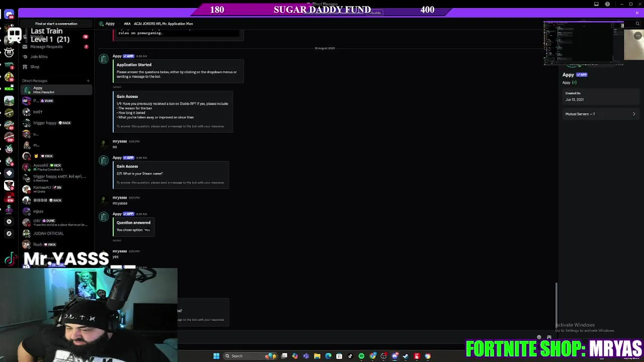This screenshot has width=644, height=362.
Task: Open JUDAH OFFICIAL direct message
Action: (x=56, y=233)
